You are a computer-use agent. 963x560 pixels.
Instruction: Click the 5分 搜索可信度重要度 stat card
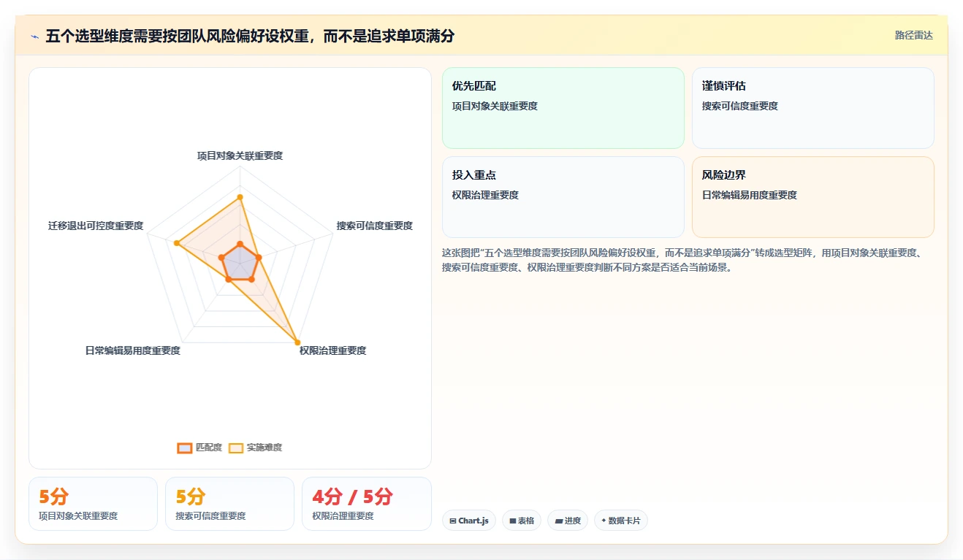[229, 504]
